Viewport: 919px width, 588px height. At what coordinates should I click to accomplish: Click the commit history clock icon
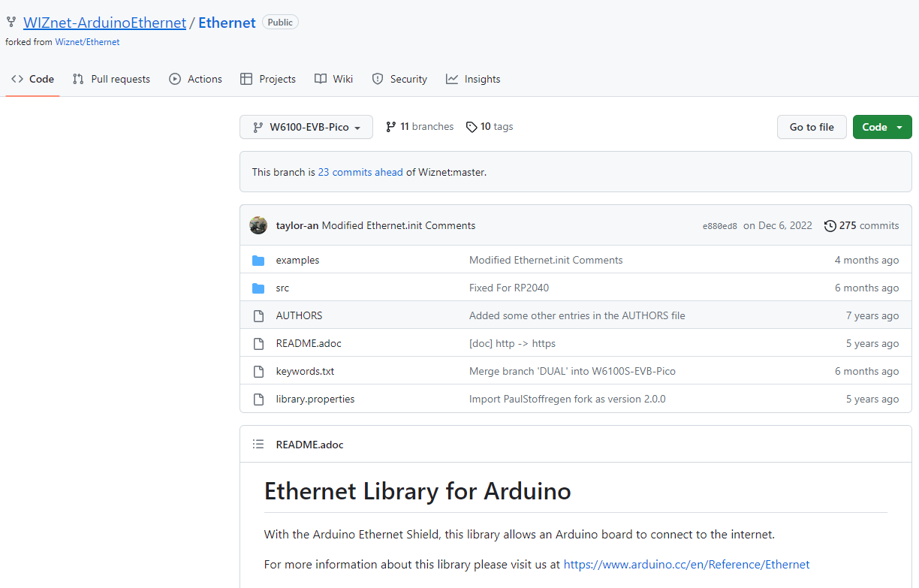[x=830, y=226]
